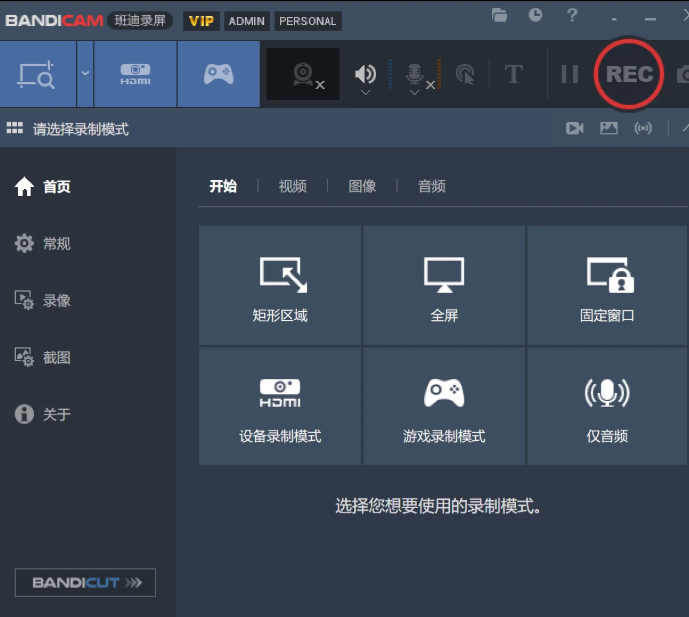Switch to the 音频 tab
689x617 pixels.
(432, 186)
